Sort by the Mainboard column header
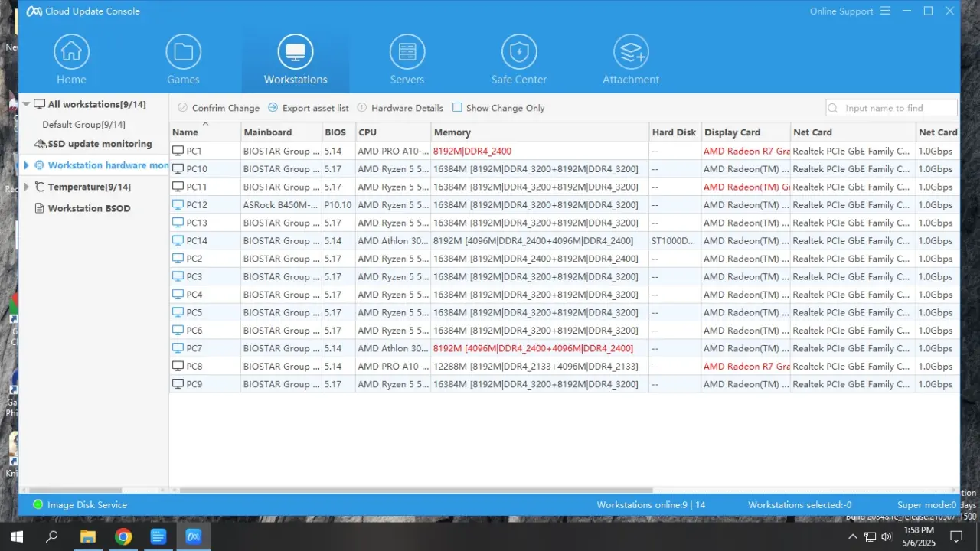This screenshot has height=551, width=980. pyautogui.click(x=280, y=132)
